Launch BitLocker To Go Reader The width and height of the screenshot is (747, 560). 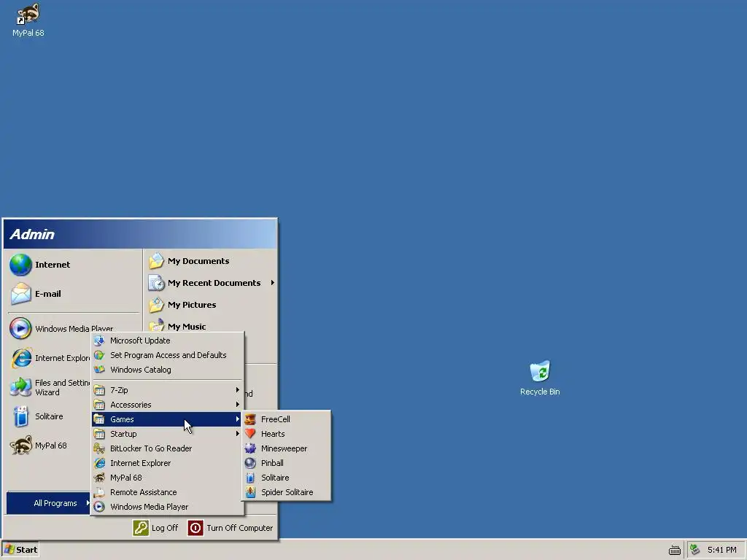[x=167, y=448]
